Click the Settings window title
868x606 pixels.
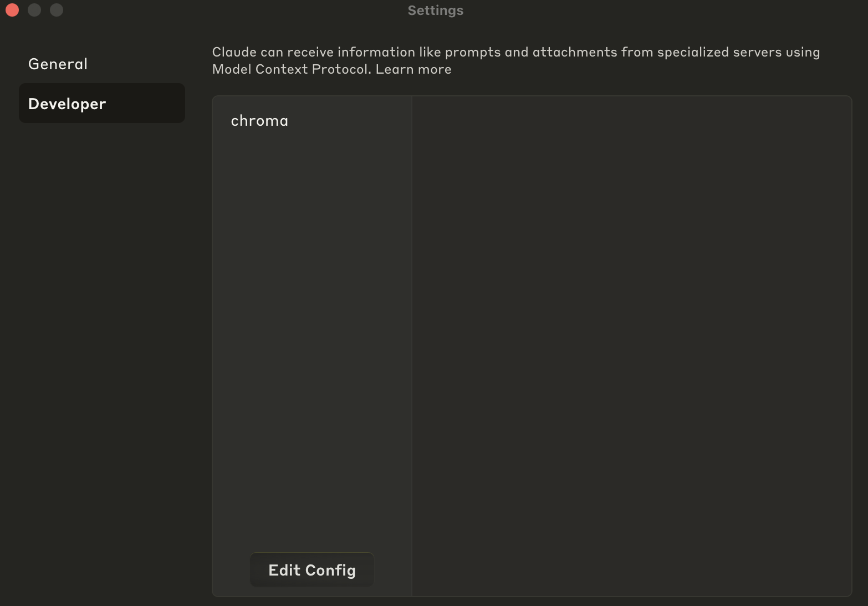click(x=435, y=9)
